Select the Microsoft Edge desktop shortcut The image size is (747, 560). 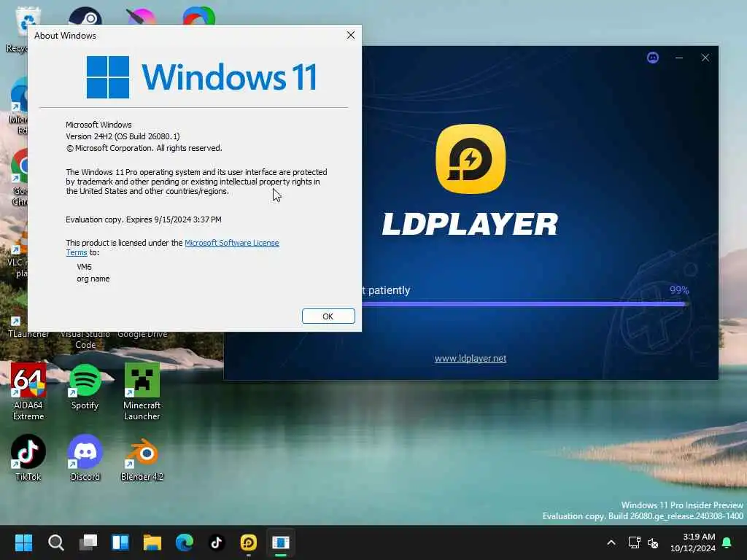18,106
